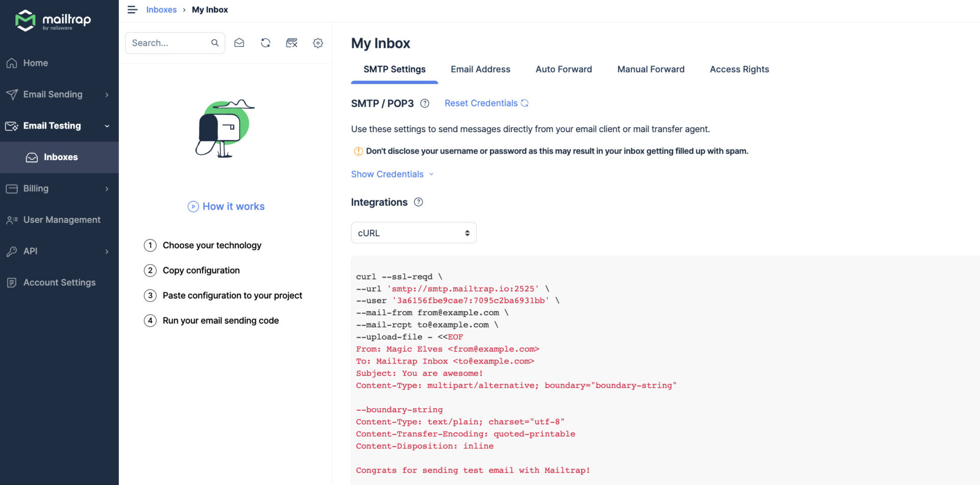This screenshot has height=485, width=980.
Task: Open the Email Sending section
Action: click(x=53, y=94)
